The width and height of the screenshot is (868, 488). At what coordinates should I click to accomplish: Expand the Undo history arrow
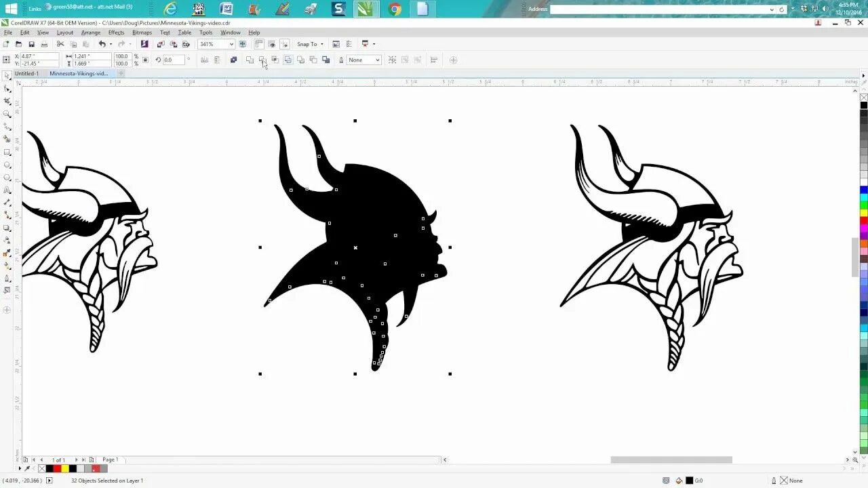click(111, 44)
